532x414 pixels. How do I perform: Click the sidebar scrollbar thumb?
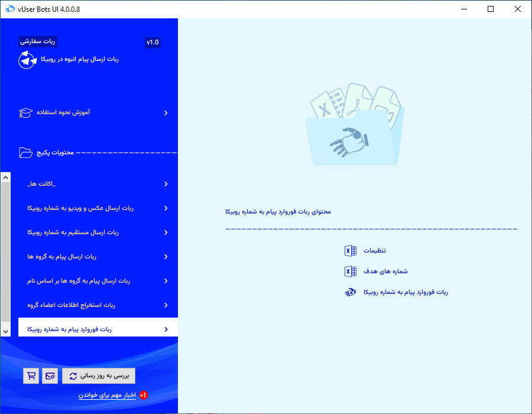pos(5,252)
